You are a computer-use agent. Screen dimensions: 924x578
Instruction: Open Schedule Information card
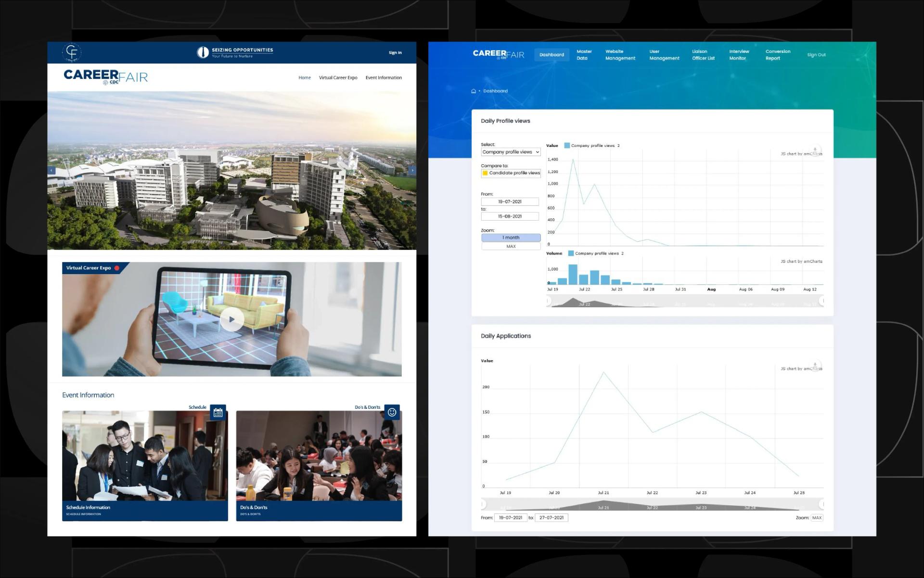coord(145,466)
